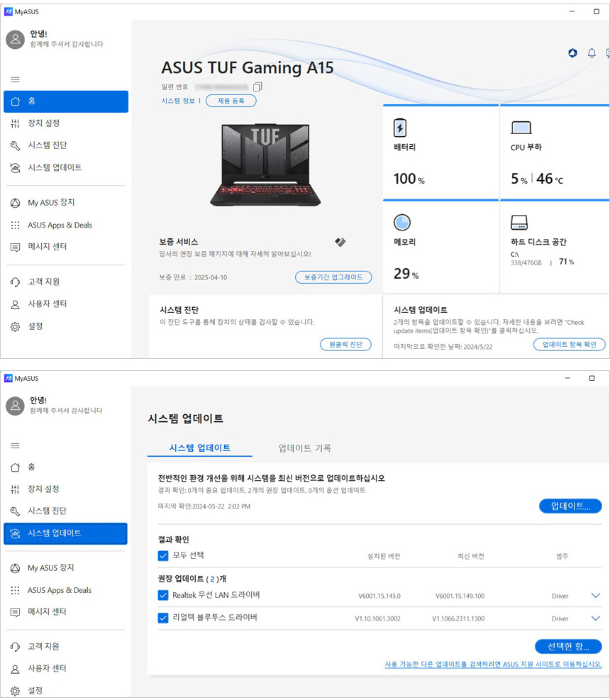Click the hamburger menu icon in bottom window

pos(15,445)
